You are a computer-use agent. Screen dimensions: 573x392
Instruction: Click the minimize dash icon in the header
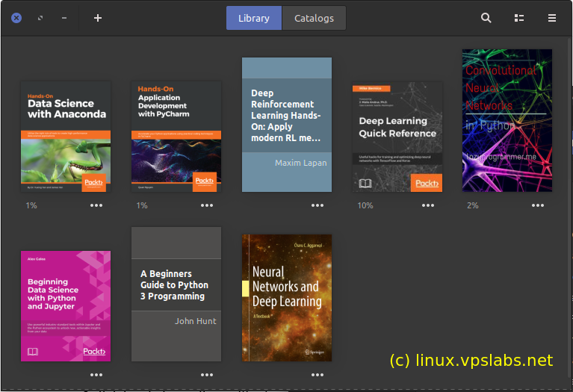click(x=64, y=18)
